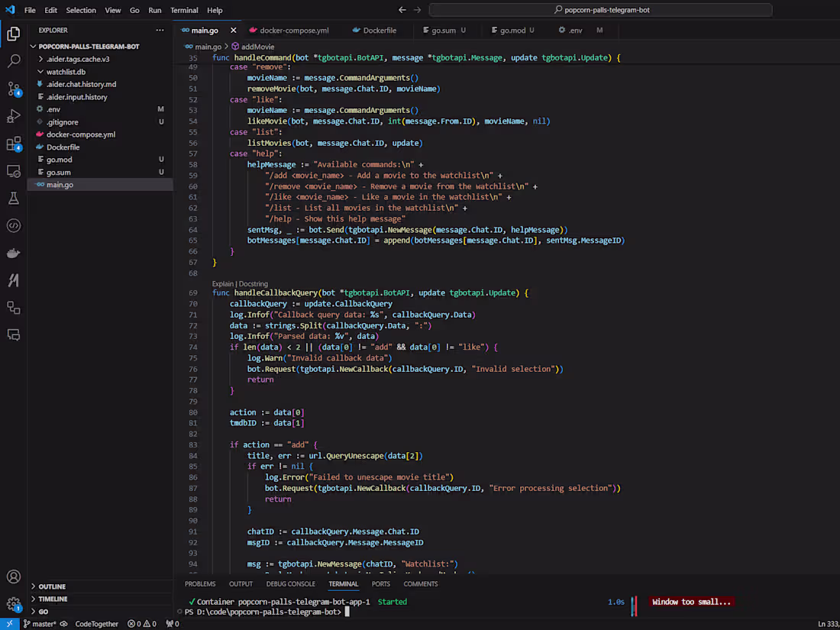
Task: Show the COMMENTS panel tab
Action: pos(421,584)
